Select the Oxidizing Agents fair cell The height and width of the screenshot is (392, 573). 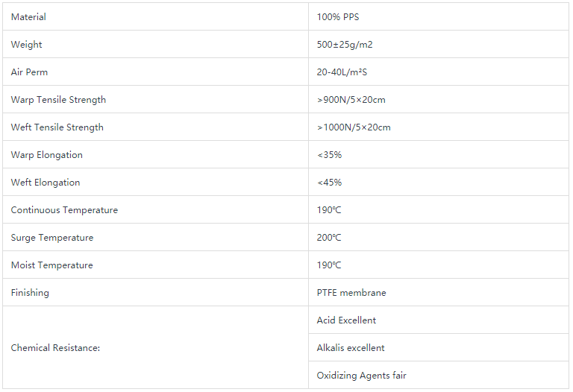coord(439,375)
